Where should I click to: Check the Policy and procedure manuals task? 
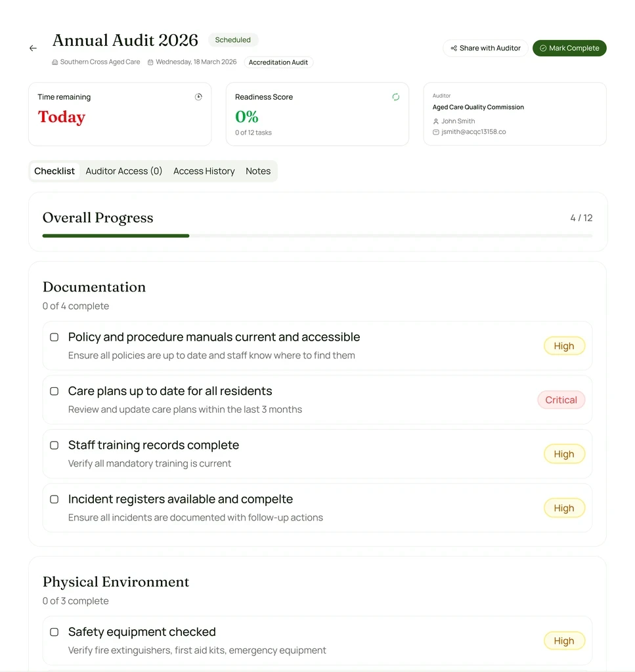(54, 337)
